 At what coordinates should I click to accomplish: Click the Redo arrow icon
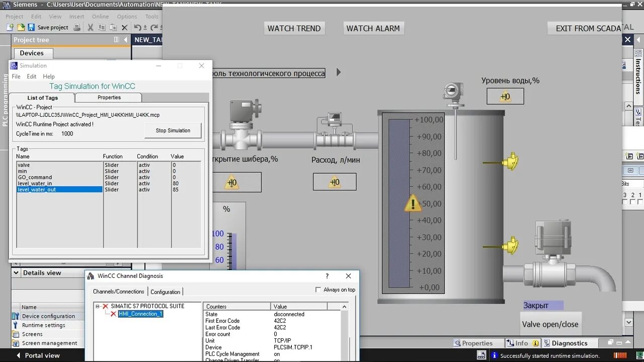pos(154,27)
